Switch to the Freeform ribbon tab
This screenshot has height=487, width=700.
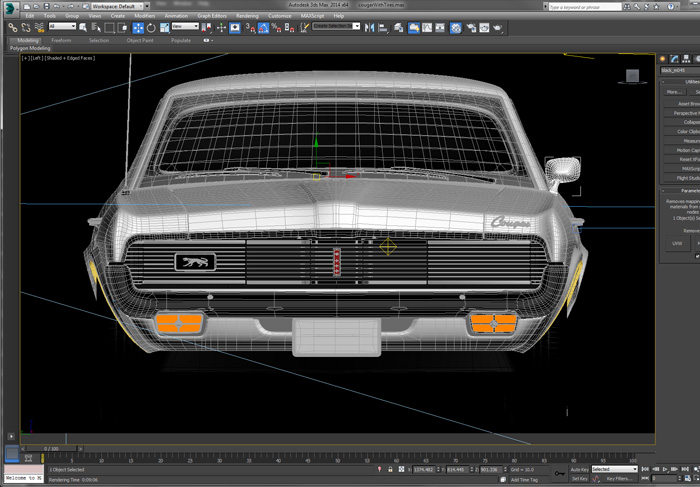pos(61,40)
